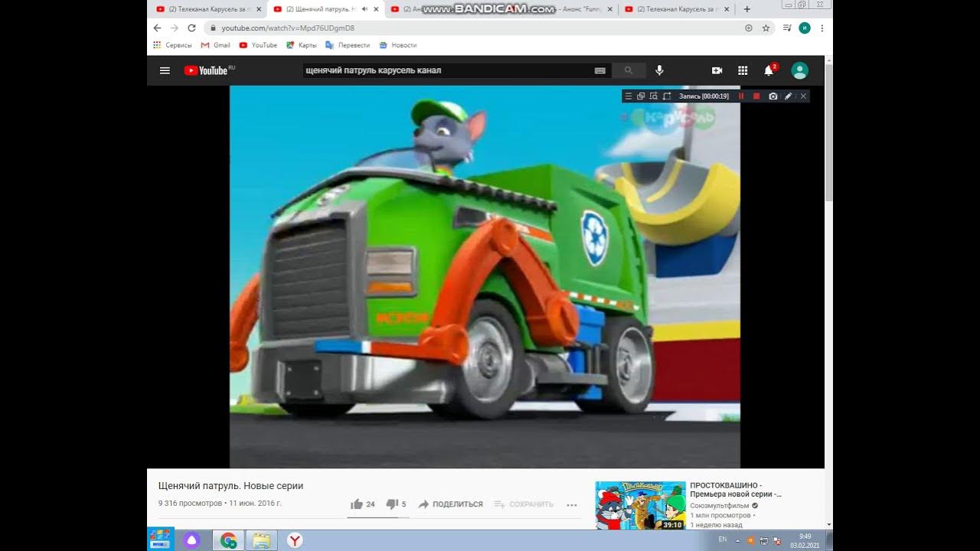Open the Windows Start button
Viewport: 980px width, 551px height.
tap(160, 540)
